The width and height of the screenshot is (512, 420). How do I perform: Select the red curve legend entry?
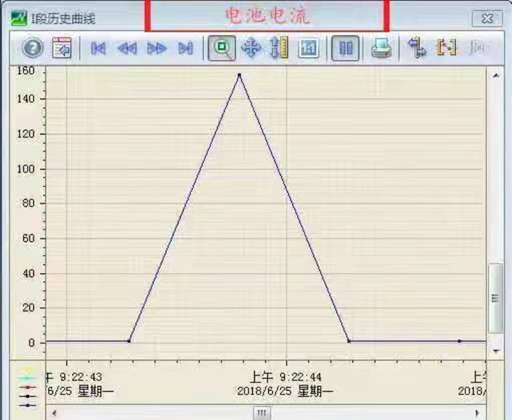tap(28, 387)
